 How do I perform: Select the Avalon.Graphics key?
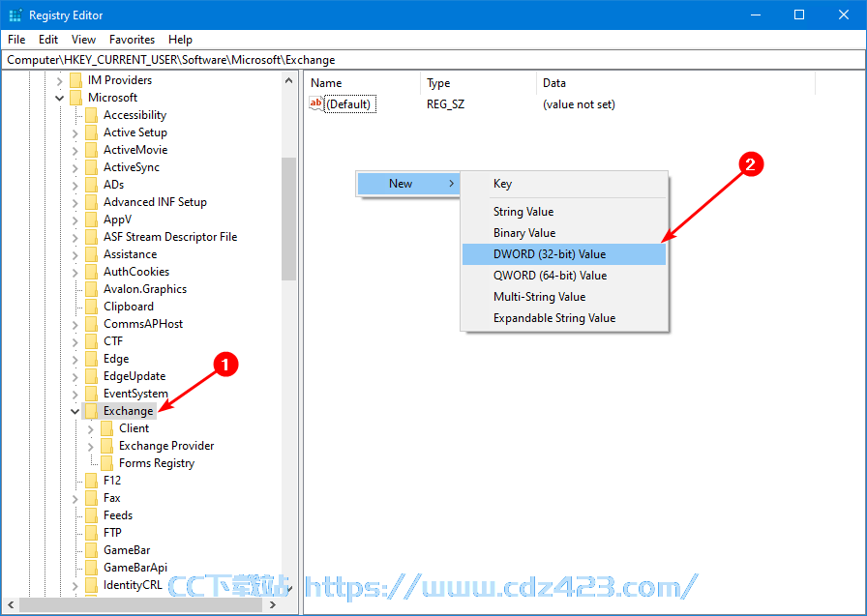click(145, 289)
